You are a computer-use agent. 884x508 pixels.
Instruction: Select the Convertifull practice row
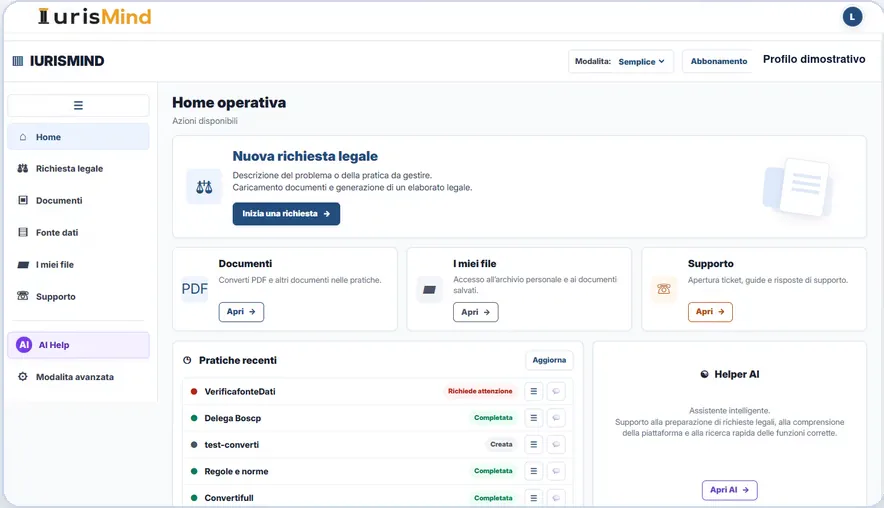pos(378,498)
